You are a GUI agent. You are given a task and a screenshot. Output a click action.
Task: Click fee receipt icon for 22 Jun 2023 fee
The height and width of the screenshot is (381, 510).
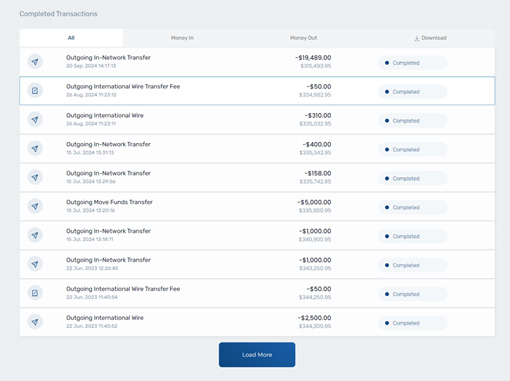click(35, 293)
